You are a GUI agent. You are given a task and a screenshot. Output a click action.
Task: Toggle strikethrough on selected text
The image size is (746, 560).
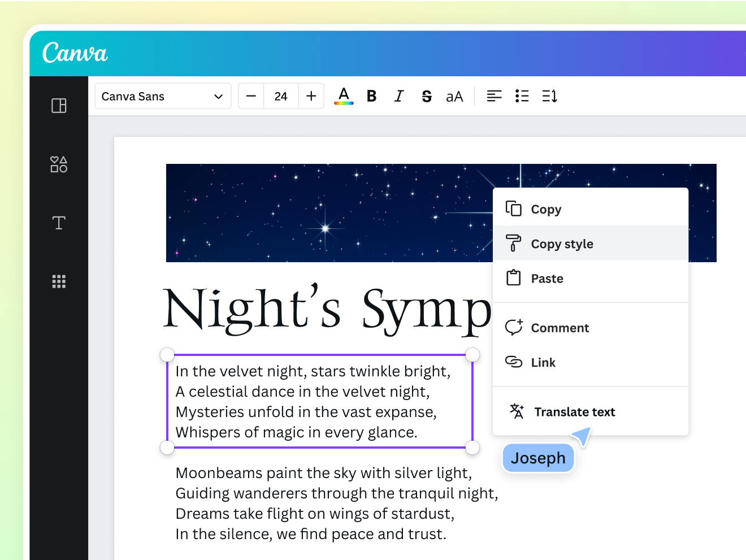[x=427, y=96]
